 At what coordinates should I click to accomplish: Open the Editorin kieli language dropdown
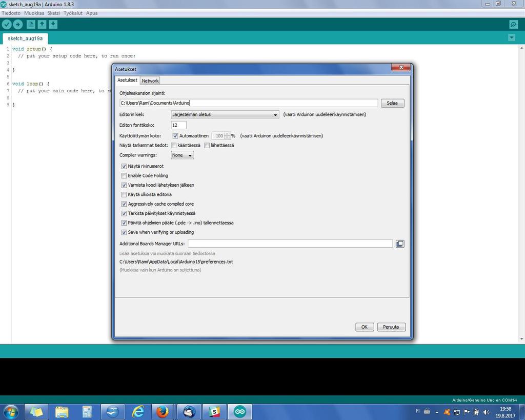click(225, 114)
